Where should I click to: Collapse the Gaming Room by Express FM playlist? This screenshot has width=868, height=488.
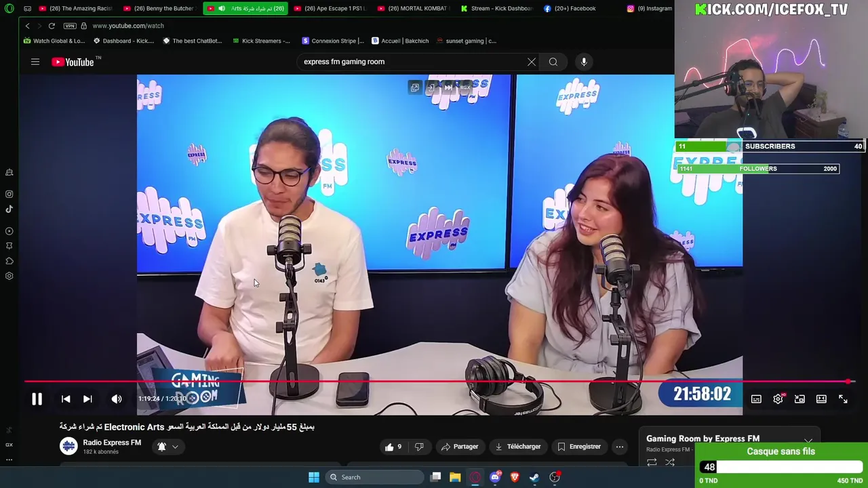pyautogui.click(x=808, y=441)
